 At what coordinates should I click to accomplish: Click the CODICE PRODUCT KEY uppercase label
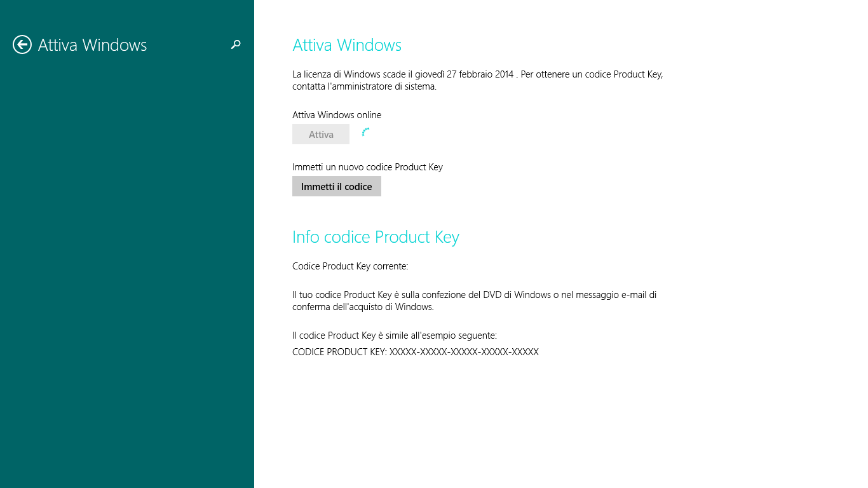[339, 352]
